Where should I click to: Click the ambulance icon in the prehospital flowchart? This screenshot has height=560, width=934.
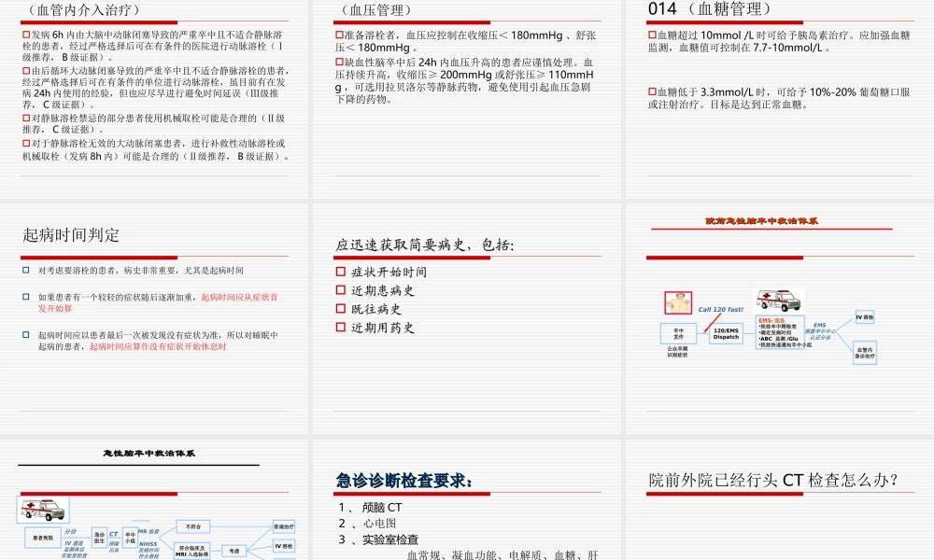pyautogui.click(x=780, y=301)
